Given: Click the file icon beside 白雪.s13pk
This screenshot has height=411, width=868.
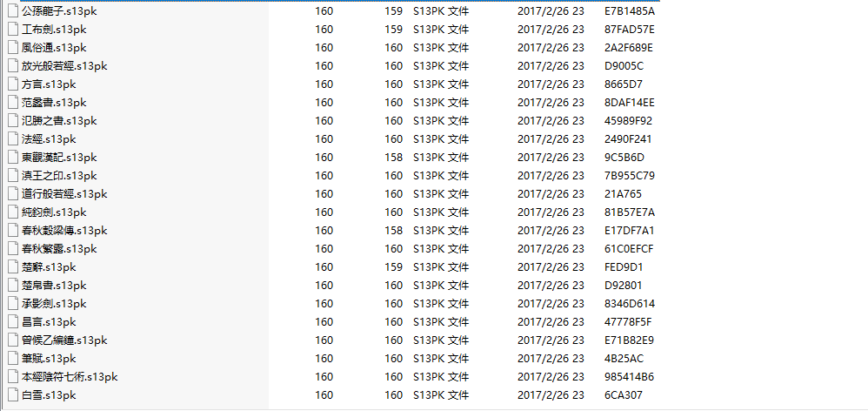Looking at the screenshot, I should tap(12, 395).
